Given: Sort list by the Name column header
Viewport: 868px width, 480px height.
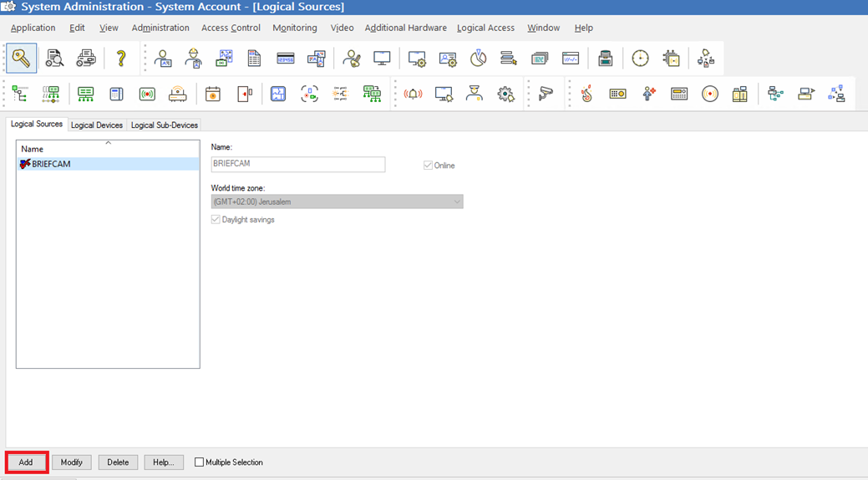Looking at the screenshot, I should (108, 149).
